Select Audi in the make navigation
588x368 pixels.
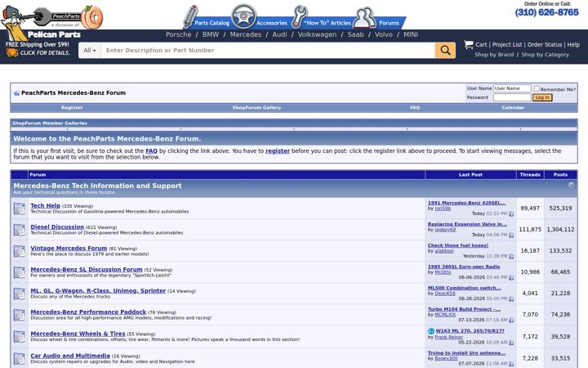click(x=279, y=34)
